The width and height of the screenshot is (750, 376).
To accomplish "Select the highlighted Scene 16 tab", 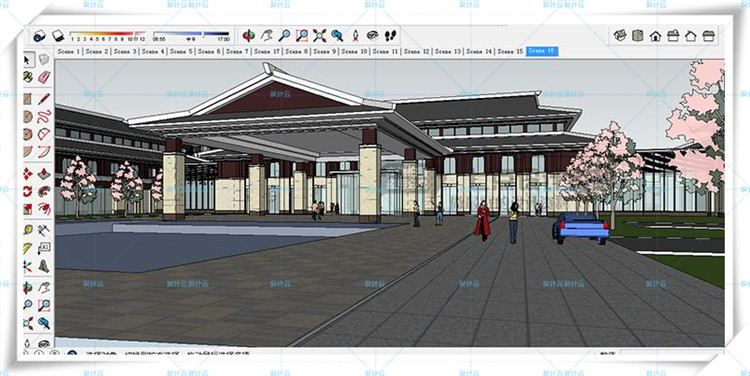I will pos(542,51).
